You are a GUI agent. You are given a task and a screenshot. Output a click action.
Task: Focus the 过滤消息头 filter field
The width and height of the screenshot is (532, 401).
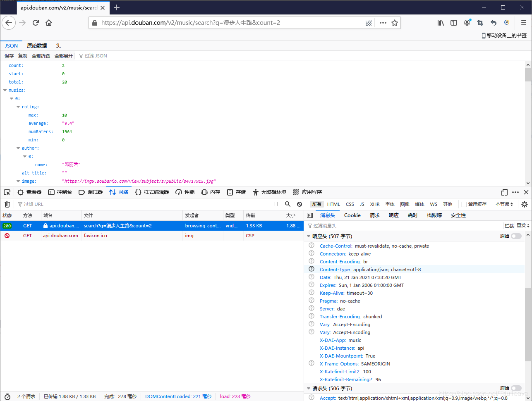(403, 226)
